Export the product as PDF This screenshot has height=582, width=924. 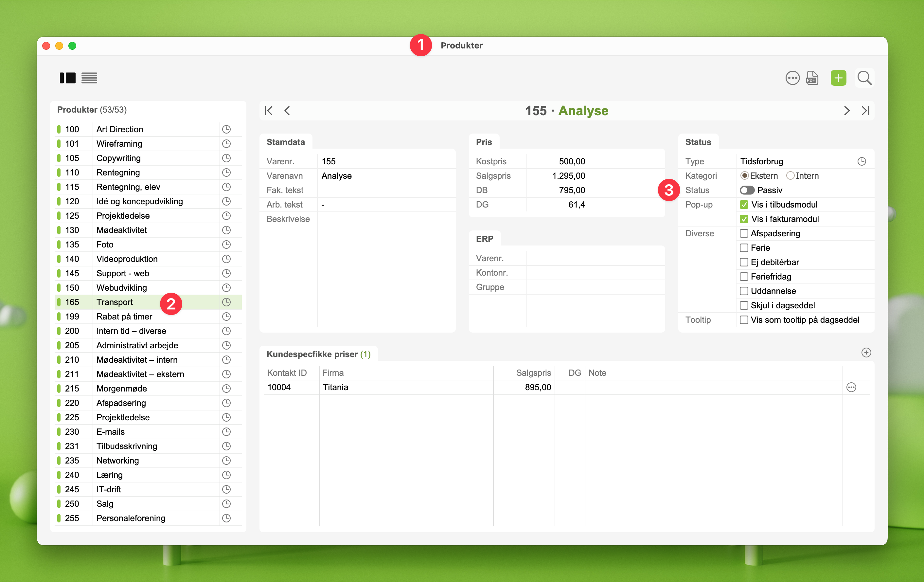tap(812, 78)
